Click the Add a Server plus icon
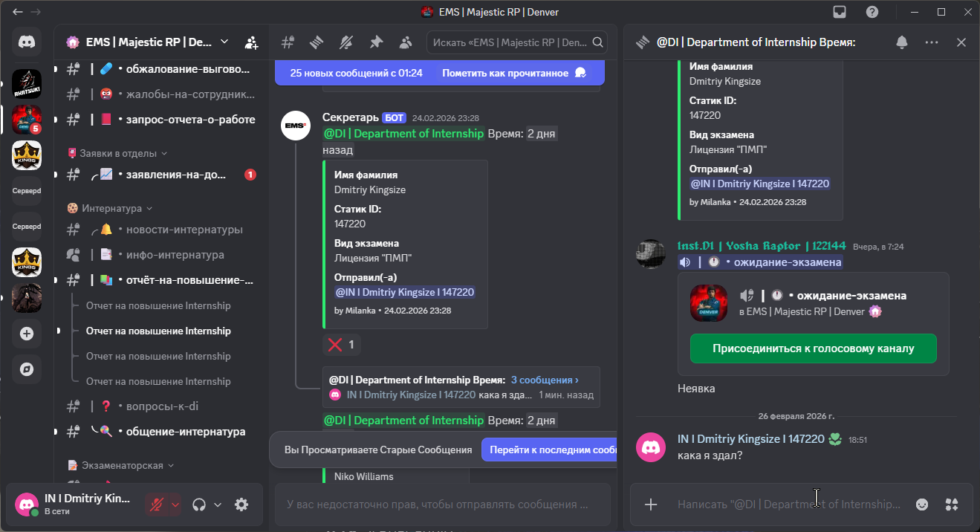 [27, 334]
